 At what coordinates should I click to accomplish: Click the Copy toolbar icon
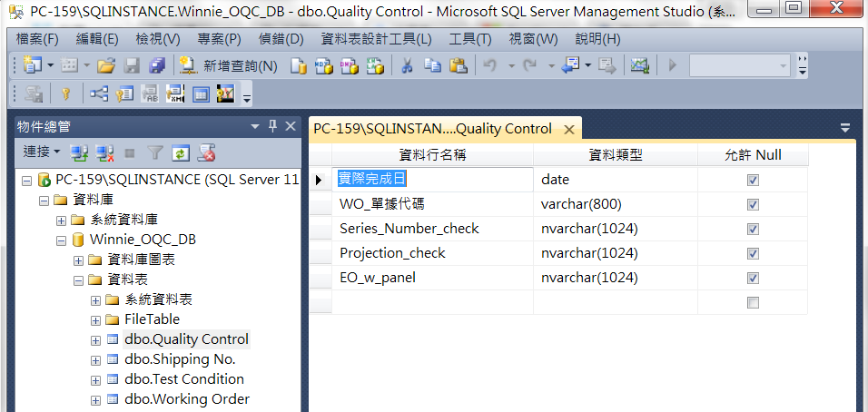(432, 66)
